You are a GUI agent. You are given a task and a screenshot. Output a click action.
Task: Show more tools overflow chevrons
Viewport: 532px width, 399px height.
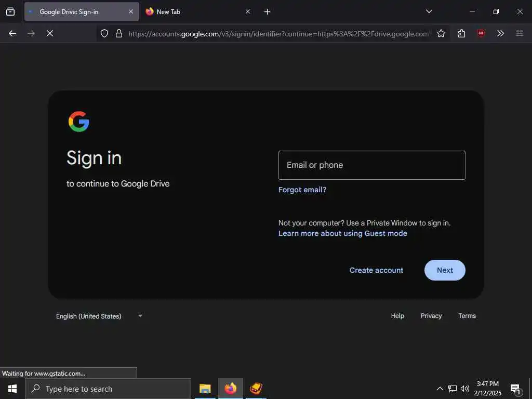click(500, 33)
